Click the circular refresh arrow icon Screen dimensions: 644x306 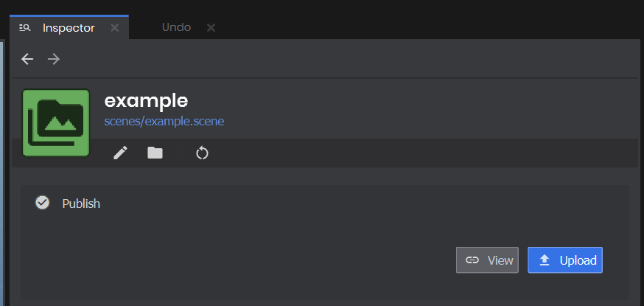(x=203, y=153)
